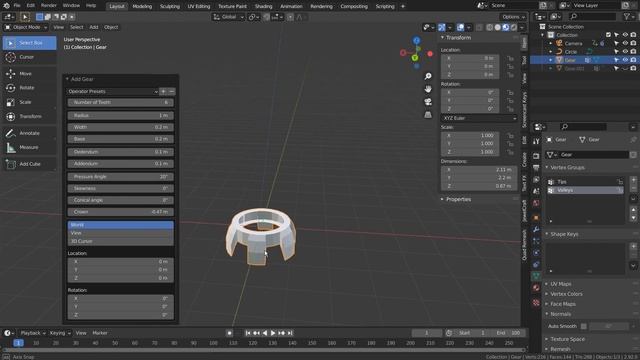Screen dimensions: 640x360
Task: Select View align option
Action: click(120, 233)
